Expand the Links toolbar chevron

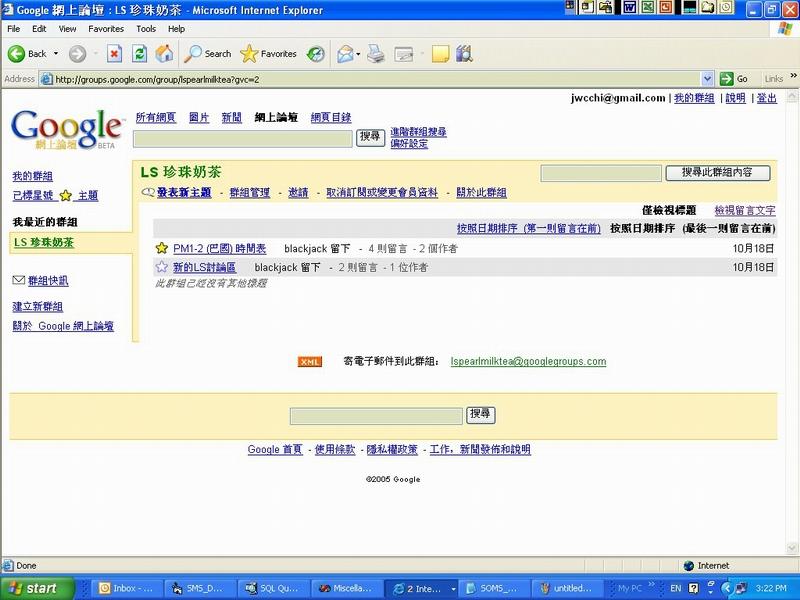coord(793,76)
